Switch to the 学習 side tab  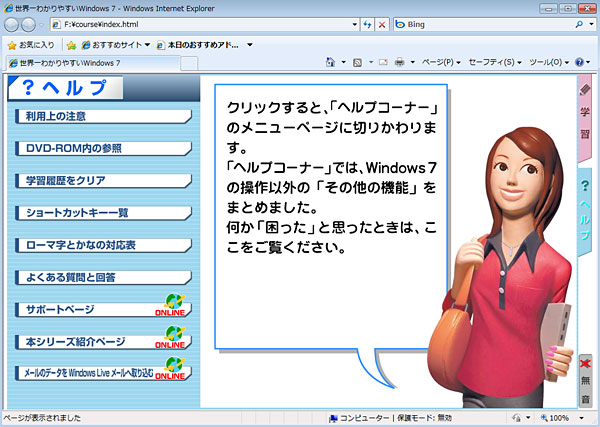(x=585, y=119)
